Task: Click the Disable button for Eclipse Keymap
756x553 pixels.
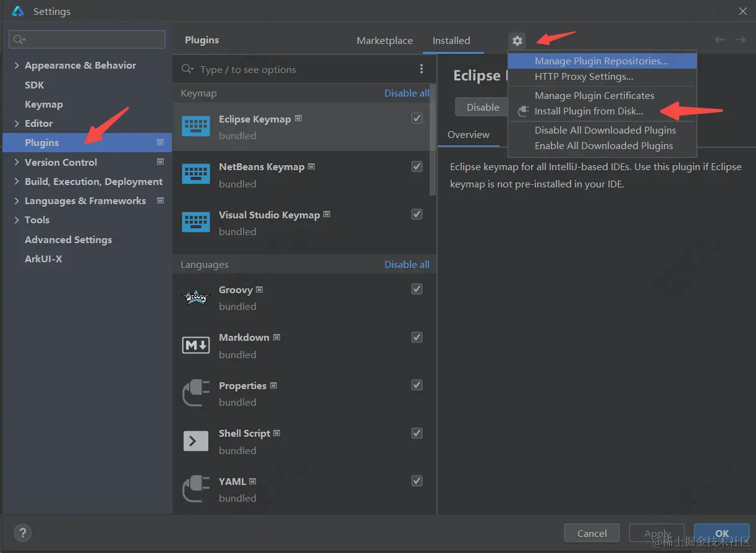Action: tap(482, 107)
